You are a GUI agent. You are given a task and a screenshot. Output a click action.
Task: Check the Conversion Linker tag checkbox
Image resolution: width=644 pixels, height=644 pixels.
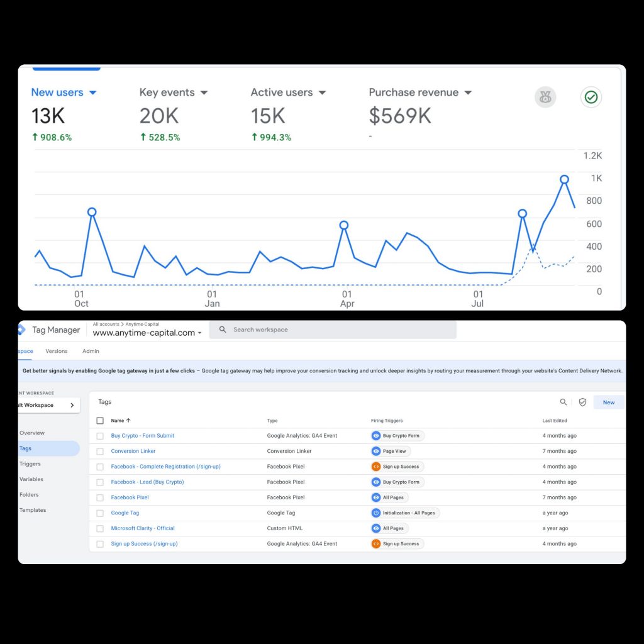100,451
